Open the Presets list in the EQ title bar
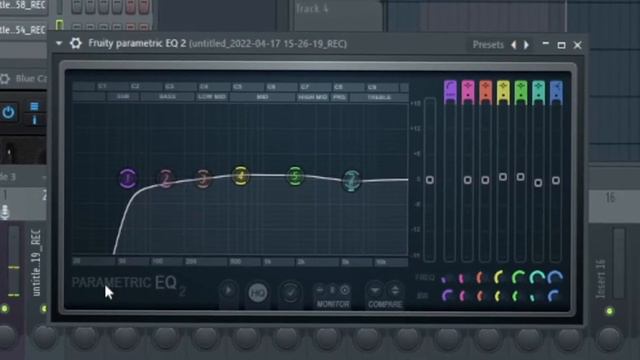Viewport: 640px width, 360px height. [x=488, y=44]
